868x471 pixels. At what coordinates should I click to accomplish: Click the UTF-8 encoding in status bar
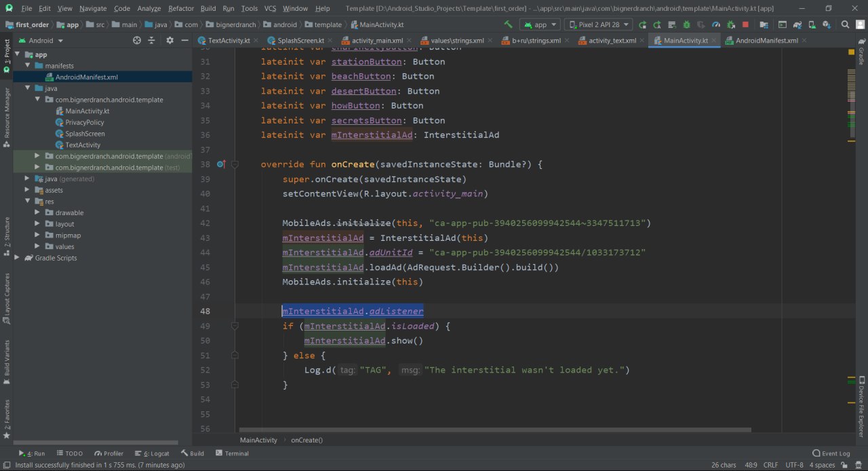pos(793,465)
